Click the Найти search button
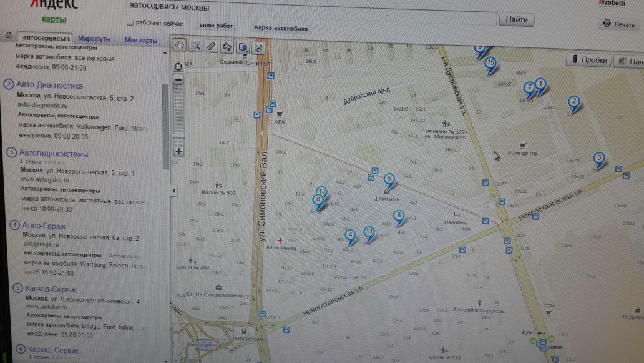The image size is (644, 363). [517, 19]
